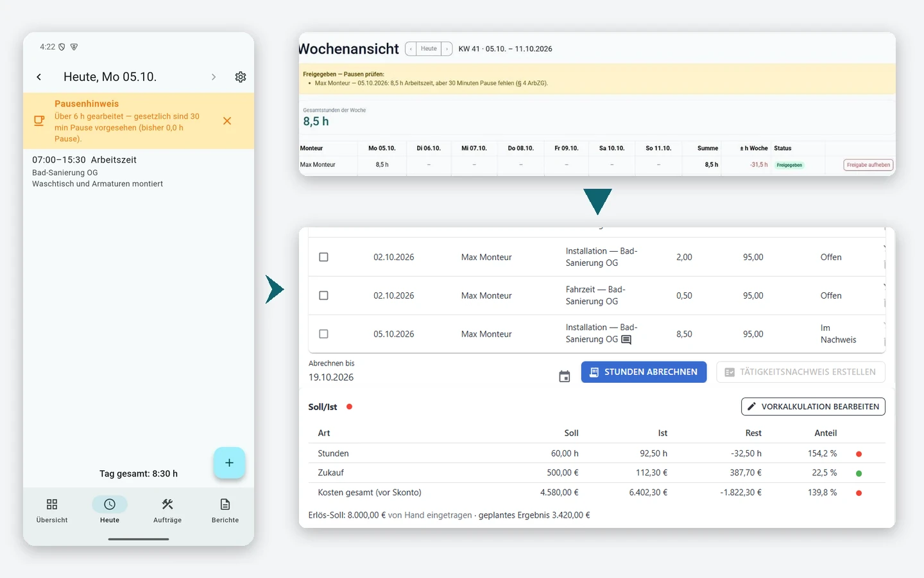Click the red status dot next to Soll/Ist
Screen dimensions: 924x578
coord(350,407)
